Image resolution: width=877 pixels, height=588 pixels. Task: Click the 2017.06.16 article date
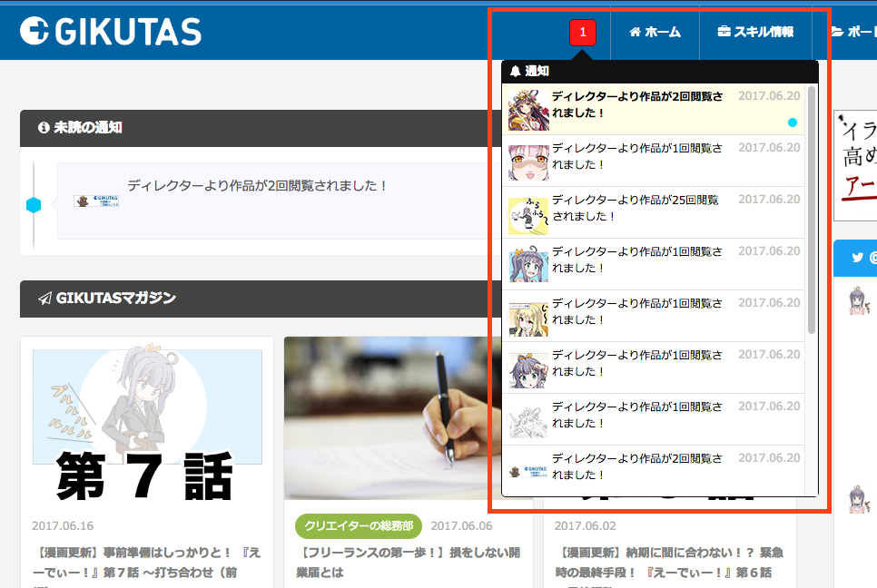click(63, 526)
